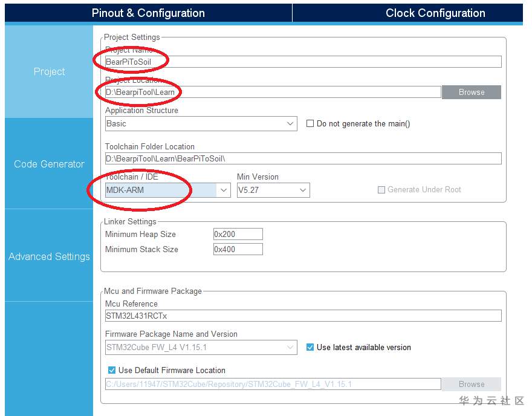Click the Project Location field
This screenshot has height=416, width=532.
[x=273, y=92]
